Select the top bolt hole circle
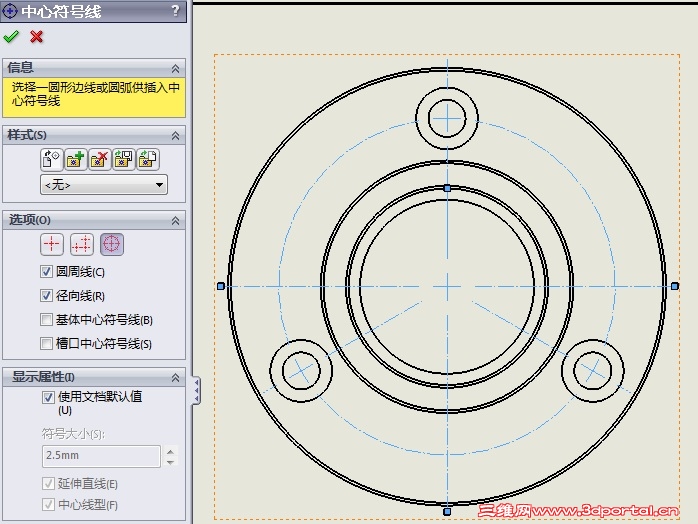The image size is (698, 524). click(447, 119)
